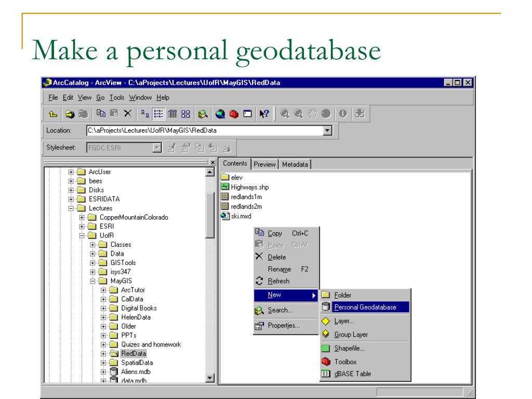Expand the GISTools folder
Viewport: 532px width, 399px height.
click(x=92, y=263)
